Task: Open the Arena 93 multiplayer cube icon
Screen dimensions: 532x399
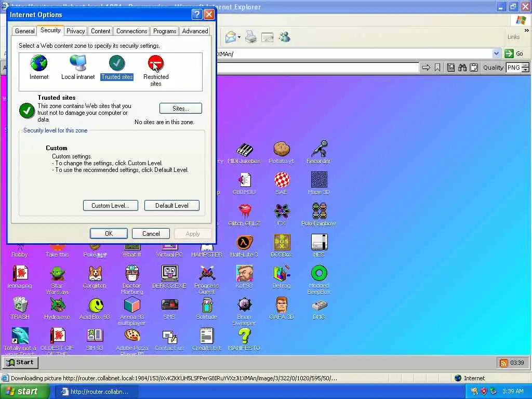Action: point(132,304)
